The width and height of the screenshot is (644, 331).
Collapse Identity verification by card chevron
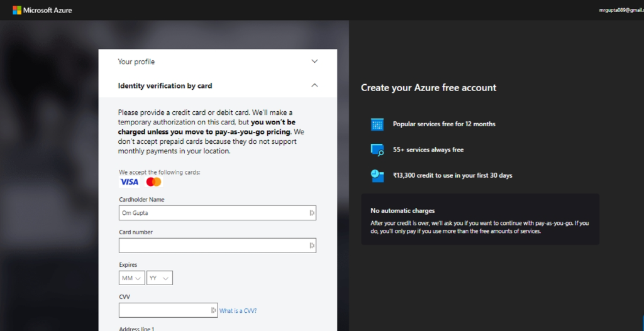pyautogui.click(x=315, y=85)
